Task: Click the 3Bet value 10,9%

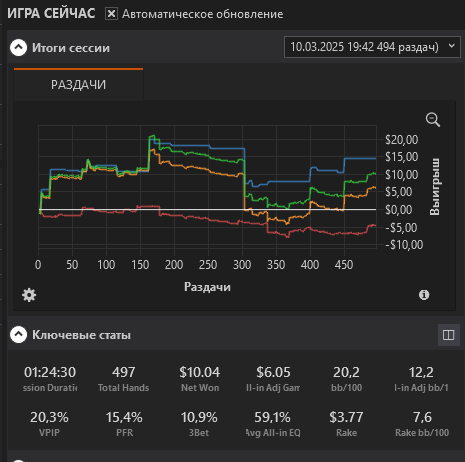Action: coord(199,417)
